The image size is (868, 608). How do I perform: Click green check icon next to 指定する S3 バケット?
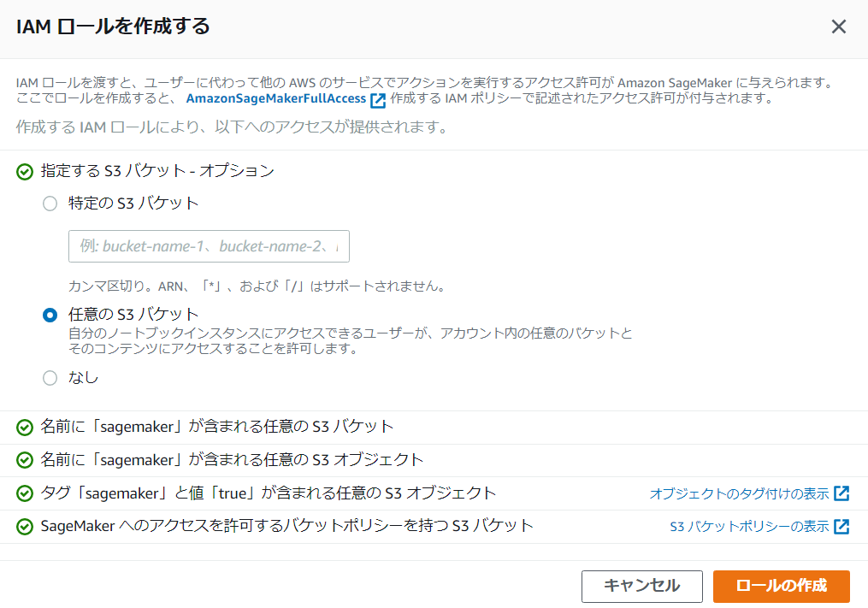click(x=25, y=172)
